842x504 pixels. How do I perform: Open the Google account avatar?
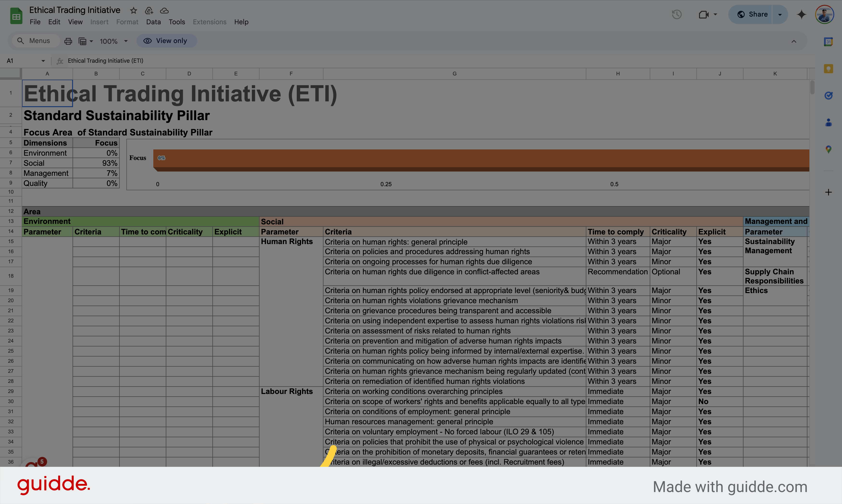coord(824,15)
